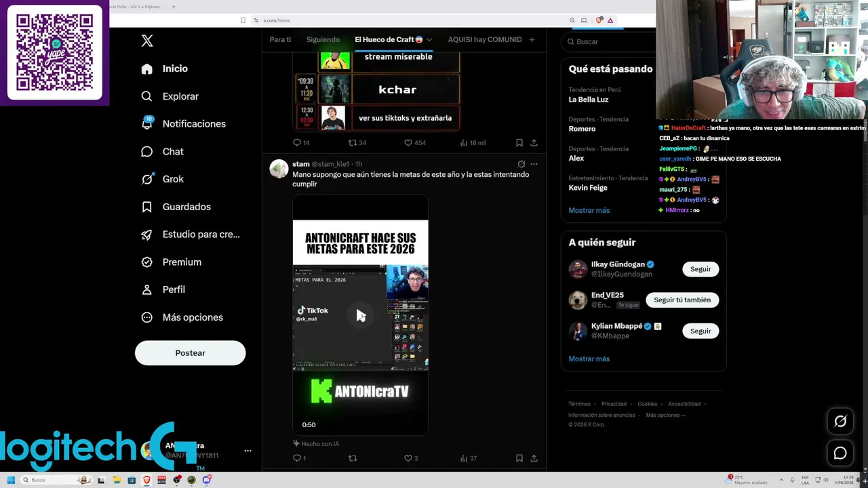This screenshot has width=868, height=488.
Task: Open the floating chat messages button
Action: coord(840,453)
